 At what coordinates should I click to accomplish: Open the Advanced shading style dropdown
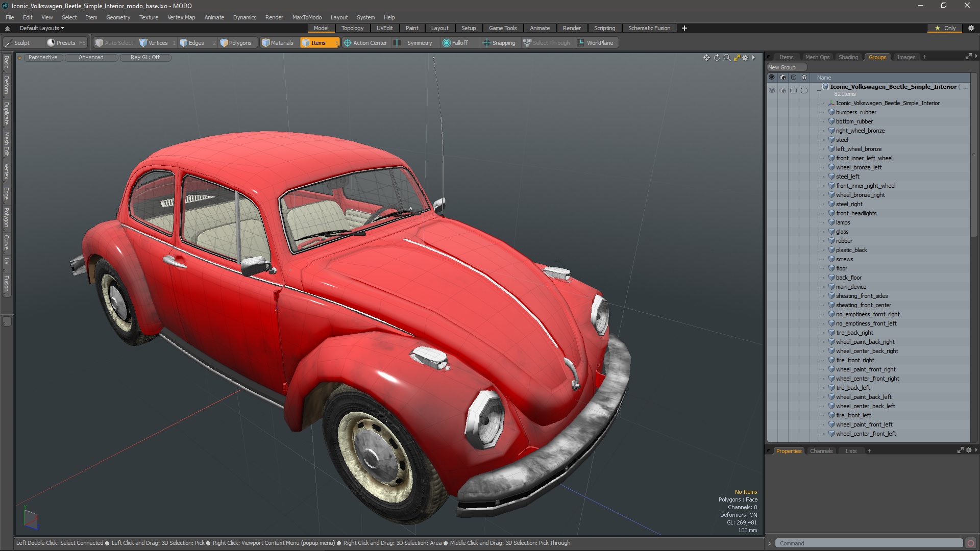pyautogui.click(x=91, y=58)
